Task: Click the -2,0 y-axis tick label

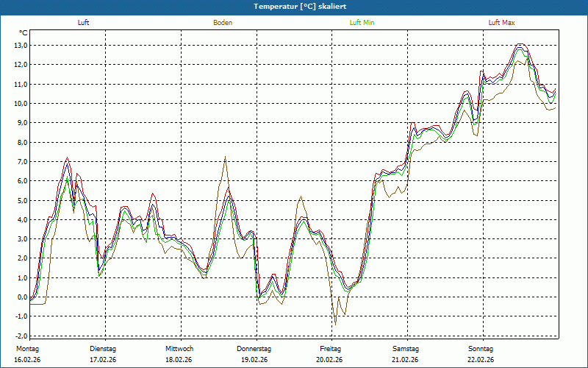Action: [20, 336]
